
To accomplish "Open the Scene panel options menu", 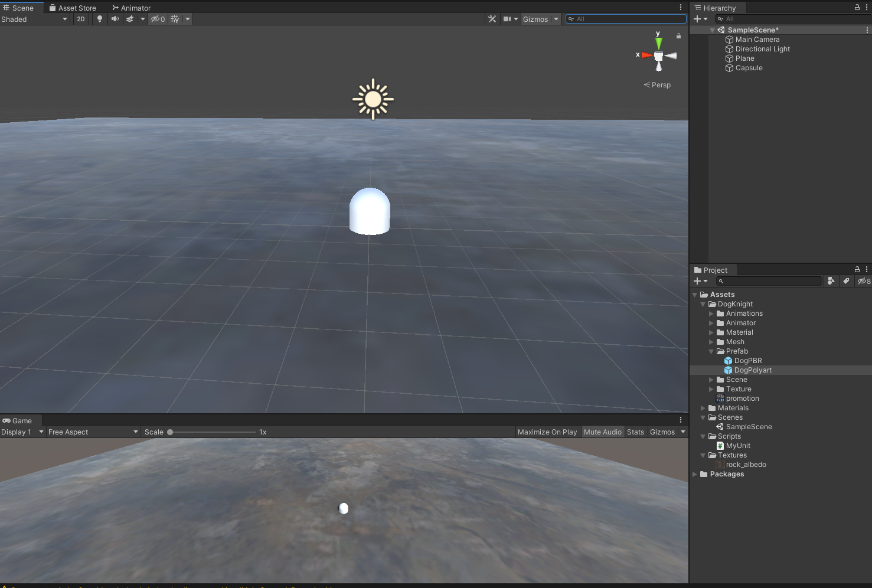I will pos(681,7).
